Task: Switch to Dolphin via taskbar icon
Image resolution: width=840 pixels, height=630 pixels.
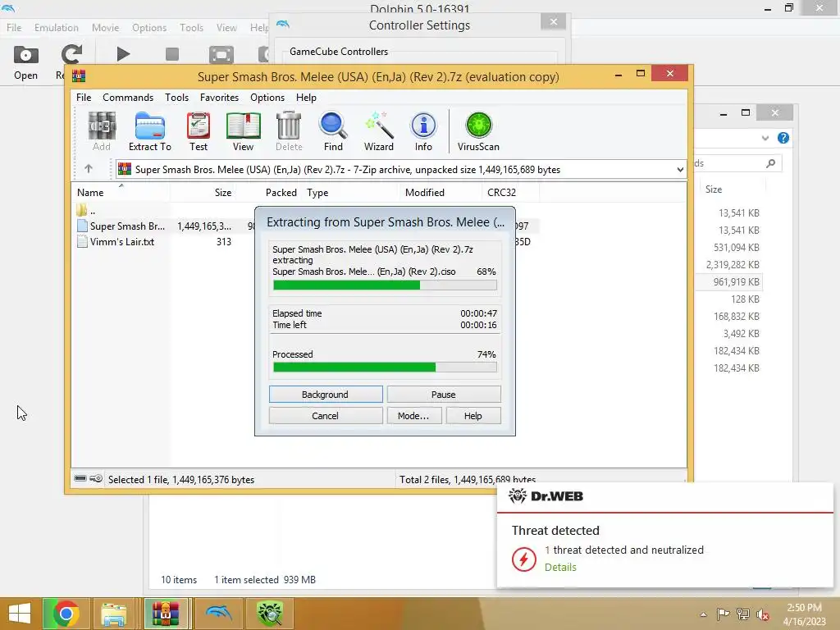Action: pyautogui.click(x=218, y=614)
